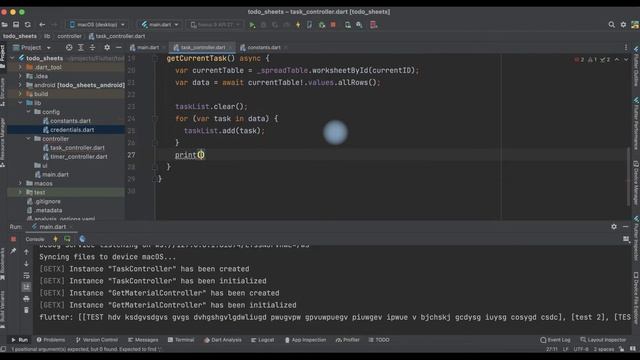Click the Hot Restart icon in Run panel
Image resolution: width=640 pixels, height=360 pixels.
point(67,239)
